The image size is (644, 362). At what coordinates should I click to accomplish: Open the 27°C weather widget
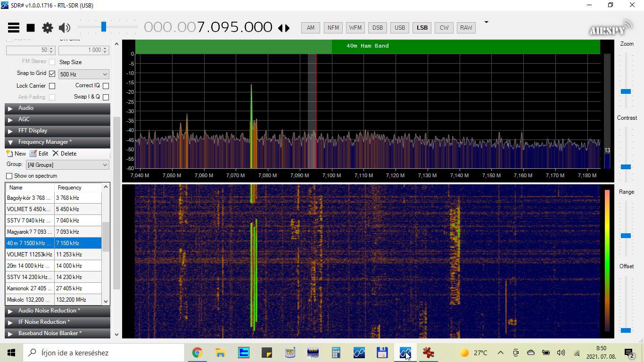(x=474, y=353)
